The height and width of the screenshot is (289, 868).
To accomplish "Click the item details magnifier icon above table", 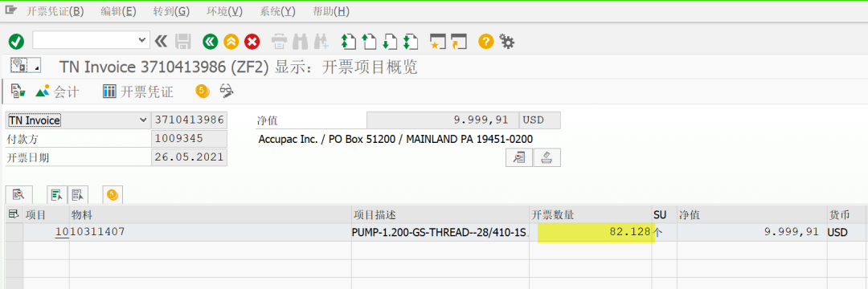I will click(18, 194).
